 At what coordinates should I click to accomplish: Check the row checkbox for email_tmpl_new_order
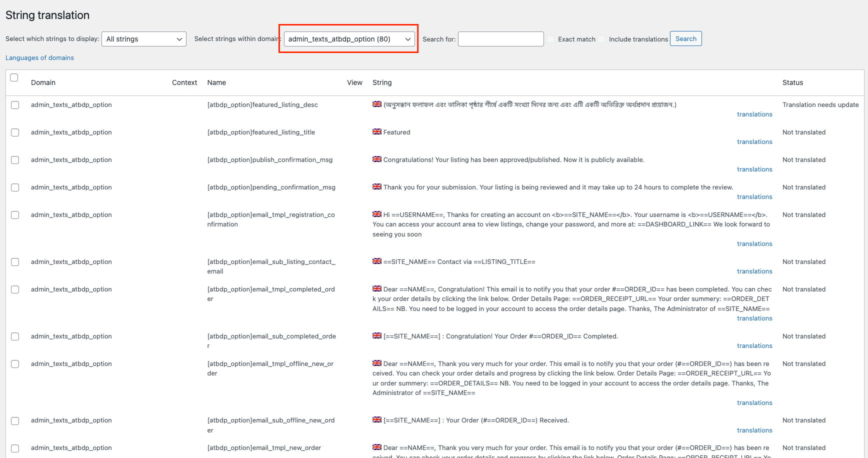[x=14, y=448]
